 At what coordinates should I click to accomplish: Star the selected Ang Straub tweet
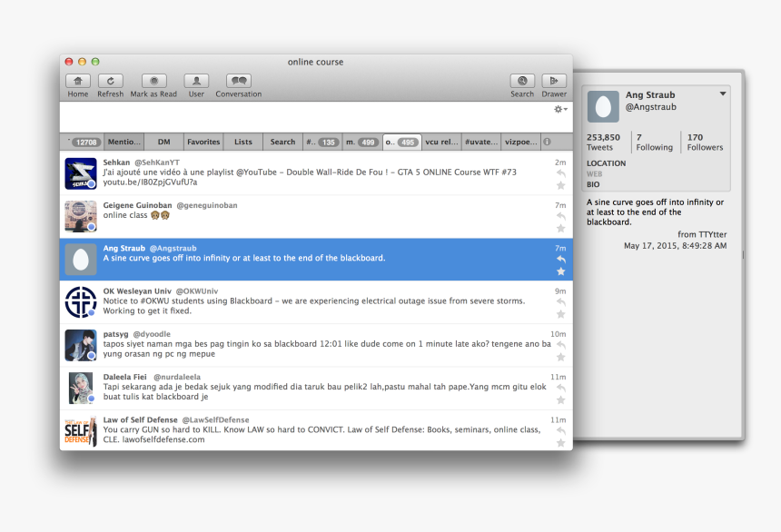[560, 271]
